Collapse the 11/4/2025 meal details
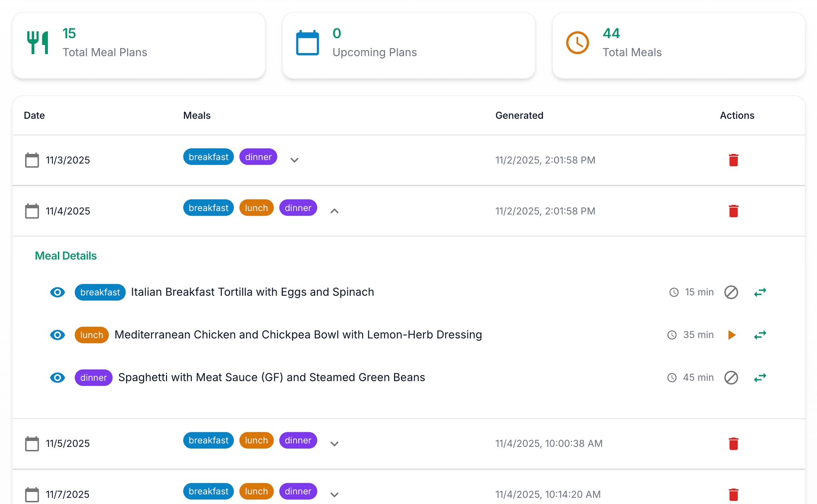Viewport: 817px width, 504px height. tap(334, 211)
